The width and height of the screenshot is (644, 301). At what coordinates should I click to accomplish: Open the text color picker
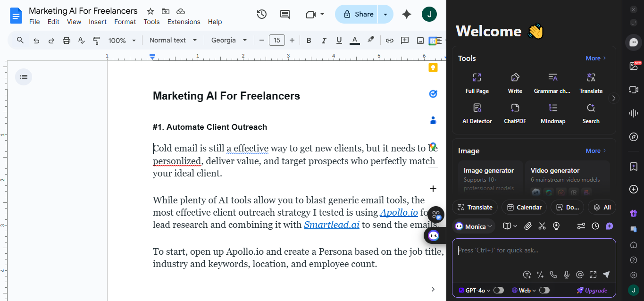[x=354, y=41]
